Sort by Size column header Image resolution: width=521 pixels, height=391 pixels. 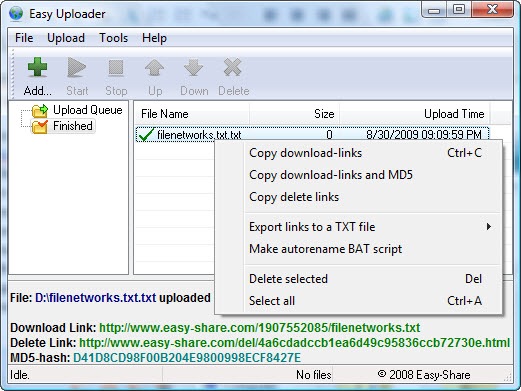295,114
